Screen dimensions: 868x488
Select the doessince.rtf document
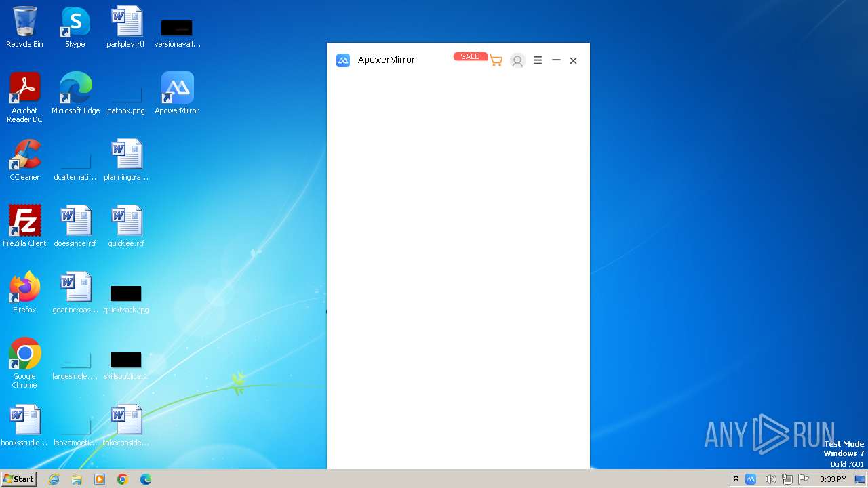point(75,226)
